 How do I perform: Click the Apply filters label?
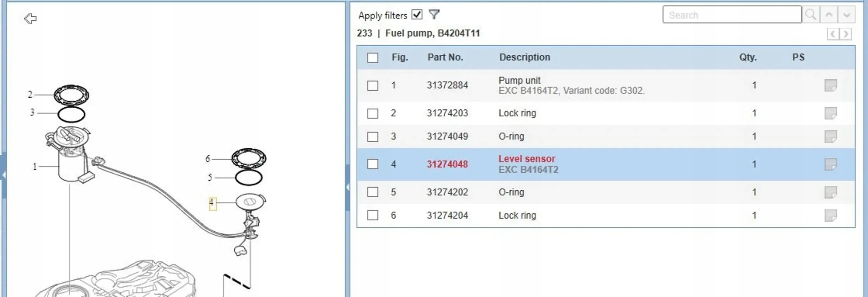coord(383,16)
